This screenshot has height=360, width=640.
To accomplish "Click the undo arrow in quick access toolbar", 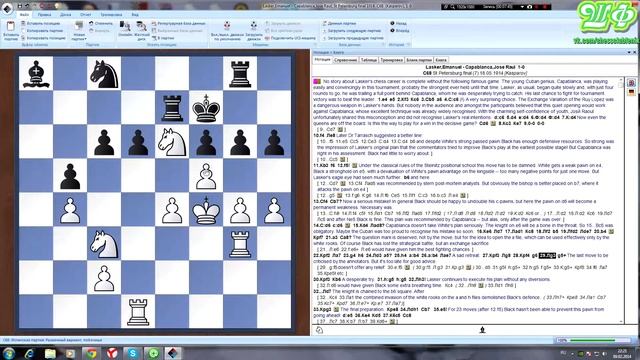I will pos(27,6).
